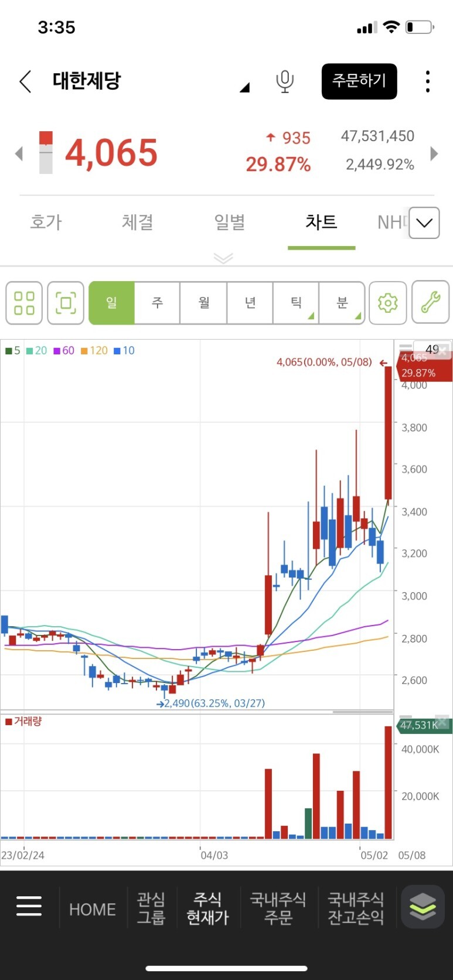Open 관심그룹 in the bottom bar
The image size is (453, 980).
[151, 909]
